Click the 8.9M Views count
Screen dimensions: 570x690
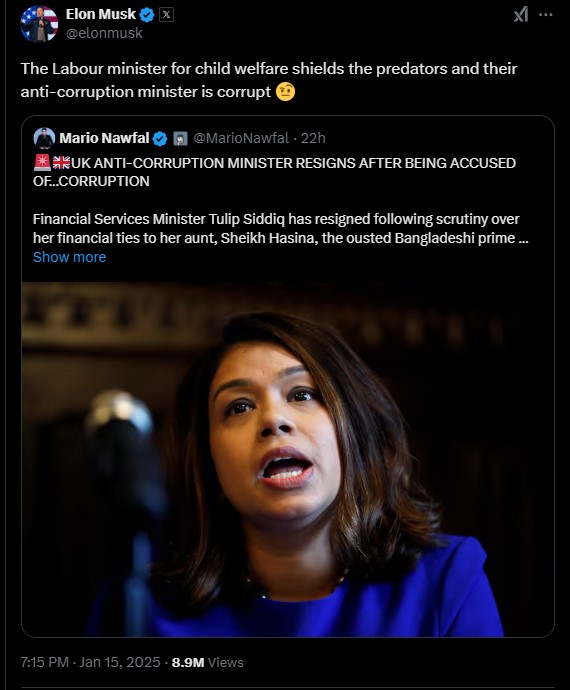(207, 662)
